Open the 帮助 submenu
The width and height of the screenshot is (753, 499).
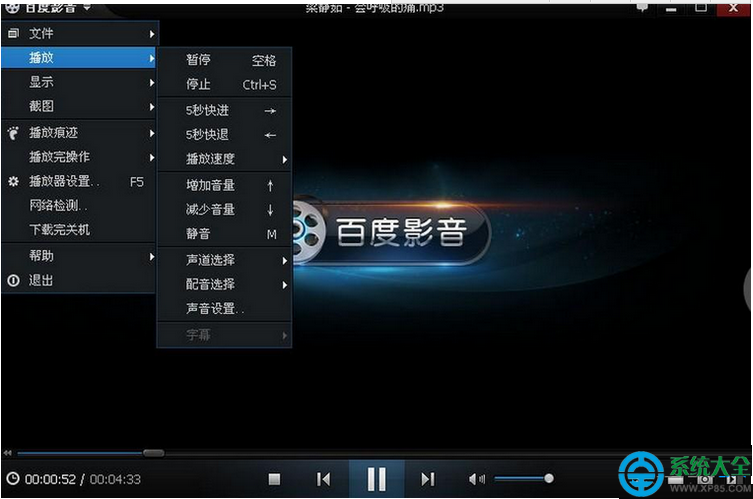coord(79,256)
